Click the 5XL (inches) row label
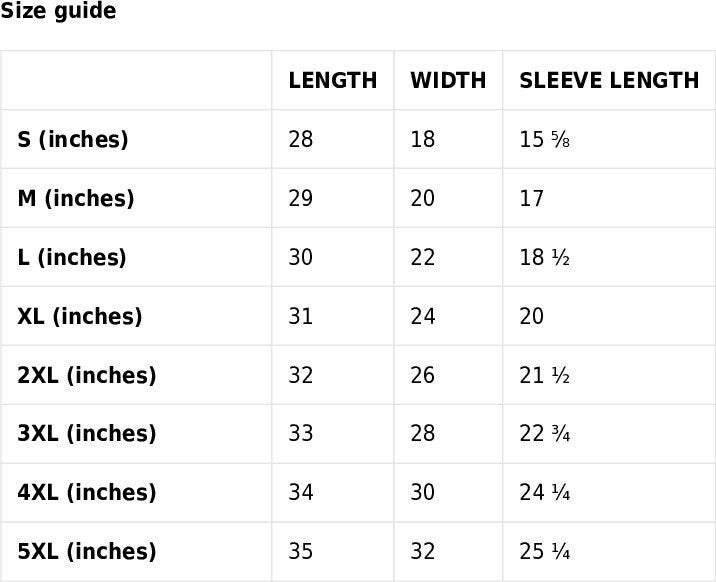The height and width of the screenshot is (582, 716). point(87,551)
